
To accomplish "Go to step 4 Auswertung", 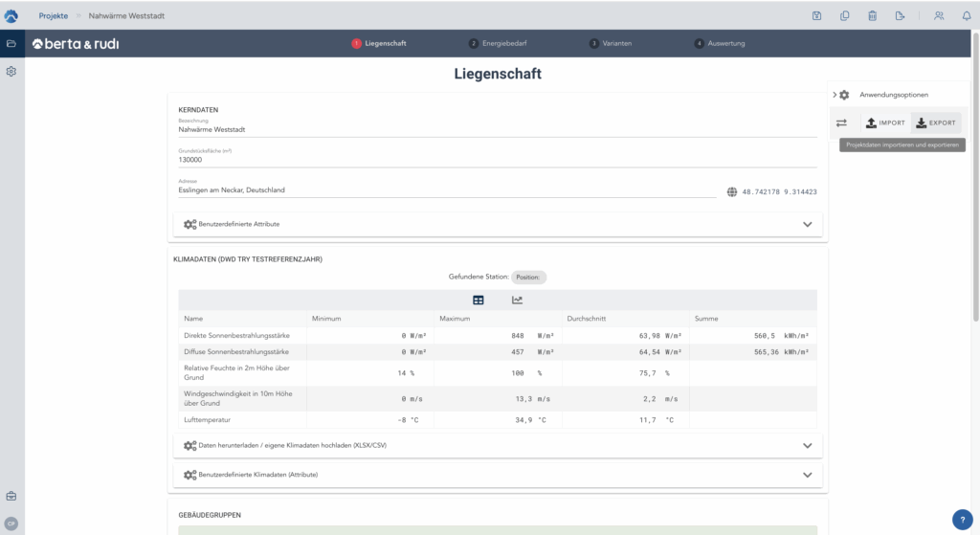I will pos(720,43).
